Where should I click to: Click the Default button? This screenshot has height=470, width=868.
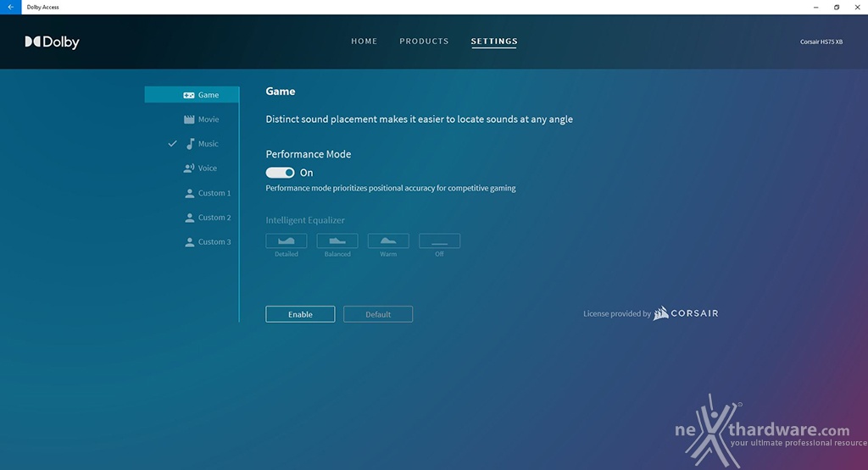pos(378,314)
